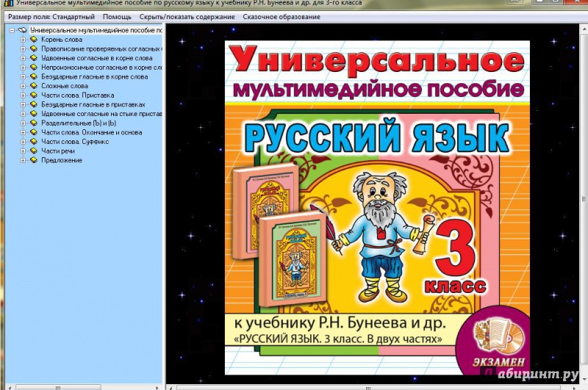Select Части слова. Приставка topic

tap(78, 95)
